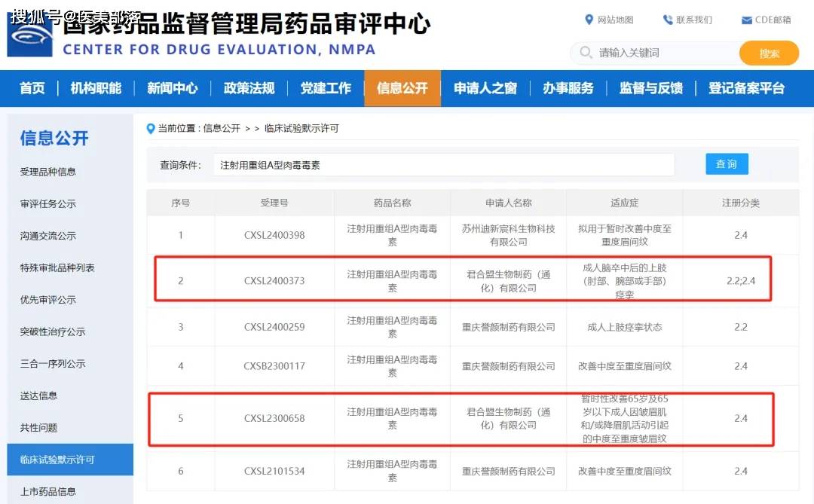Click the 申请人名称 column header

(x=508, y=203)
